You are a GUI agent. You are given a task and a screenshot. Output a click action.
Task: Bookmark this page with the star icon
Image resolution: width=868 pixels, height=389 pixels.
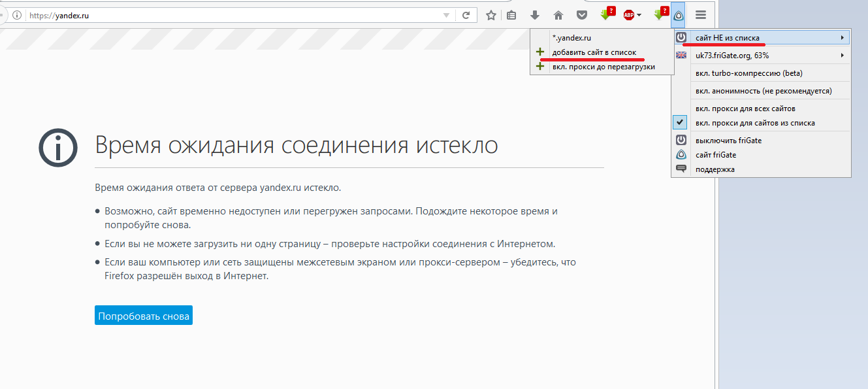pos(491,15)
